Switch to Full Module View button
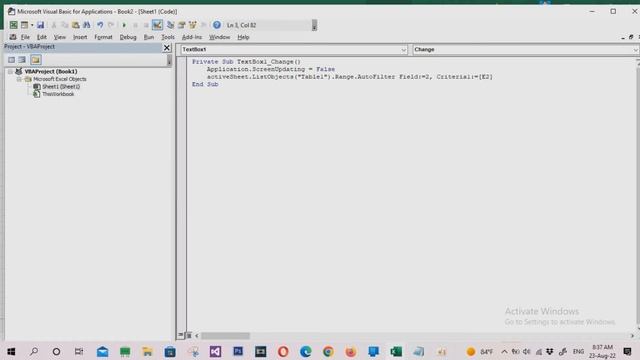The image size is (640, 360). tap(189, 336)
